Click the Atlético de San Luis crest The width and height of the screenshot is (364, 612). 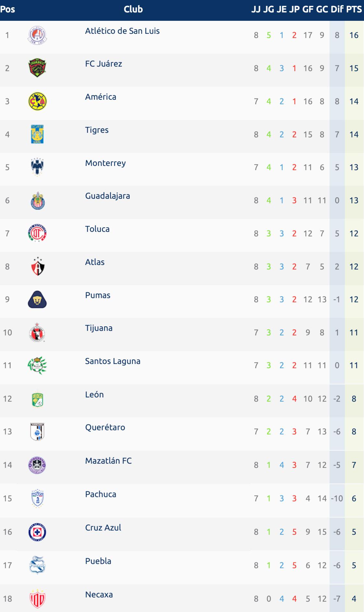pos(37,35)
